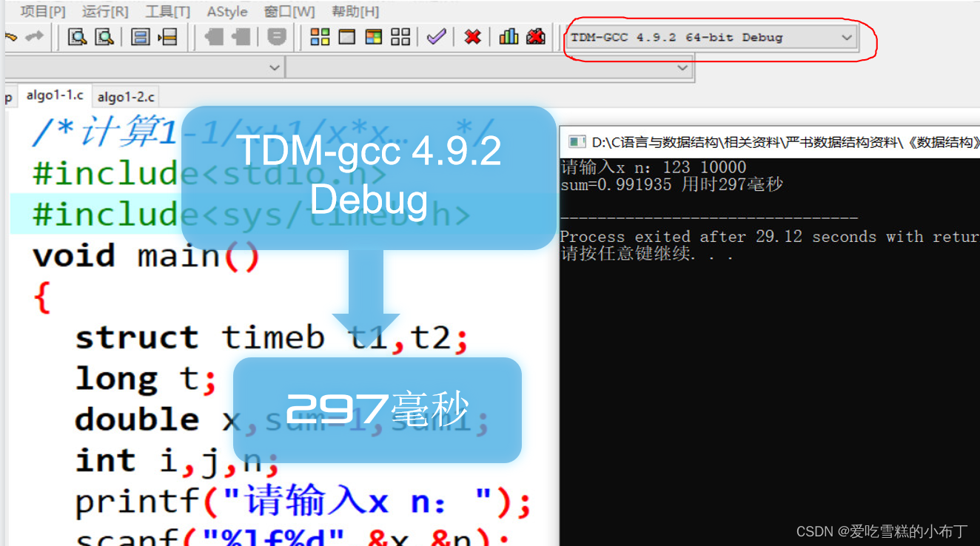Open the 项目[P] menu
Screen dimensions: 980x546
(43, 11)
